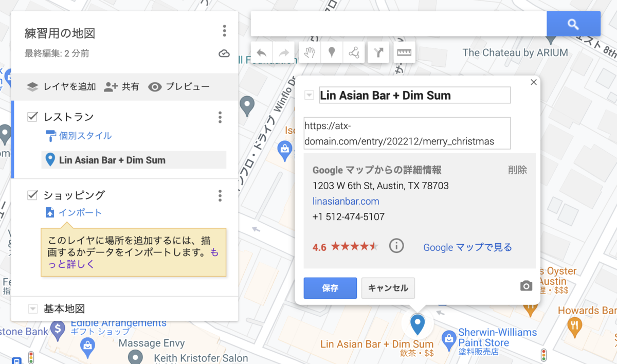Click the place title input field
617x364 pixels.
coord(415,95)
